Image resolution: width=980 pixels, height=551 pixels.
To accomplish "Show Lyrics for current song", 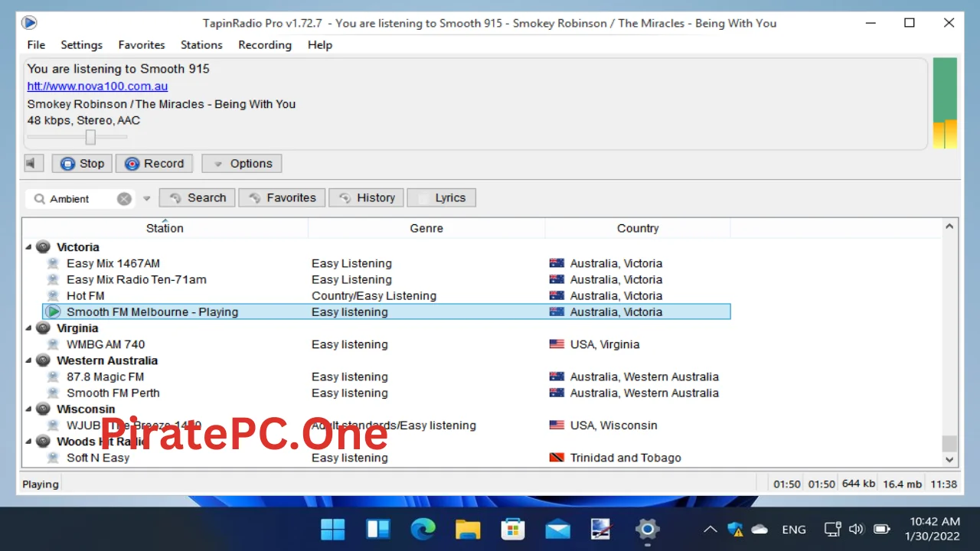I will (x=441, y=197).
